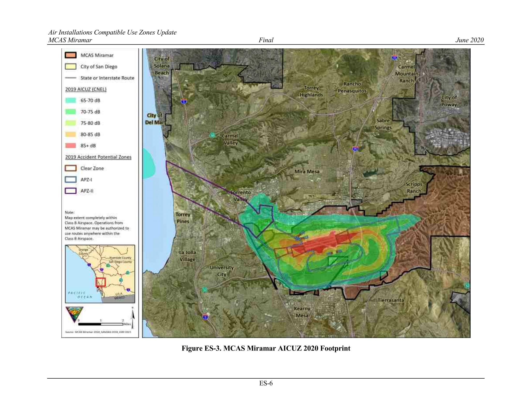The image size is (532, 411).
Task: Click the interstate 5 shield near Del Mar
Action: tap(184, 101)
